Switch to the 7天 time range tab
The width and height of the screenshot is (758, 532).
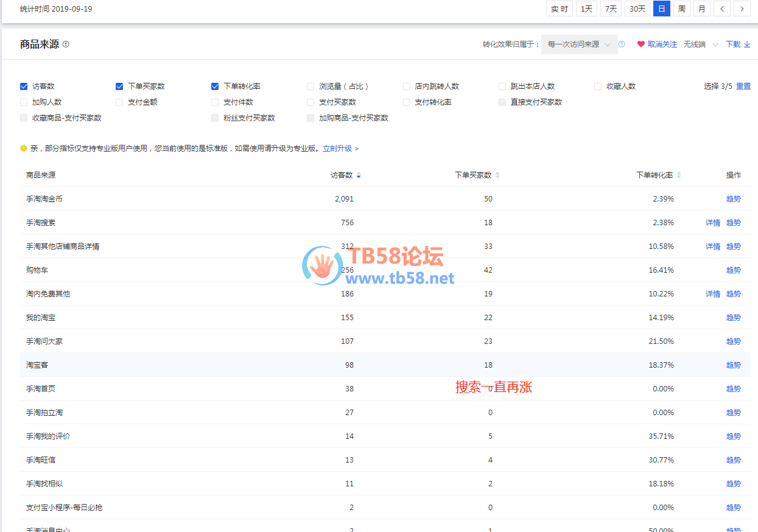tap(611, 9)
